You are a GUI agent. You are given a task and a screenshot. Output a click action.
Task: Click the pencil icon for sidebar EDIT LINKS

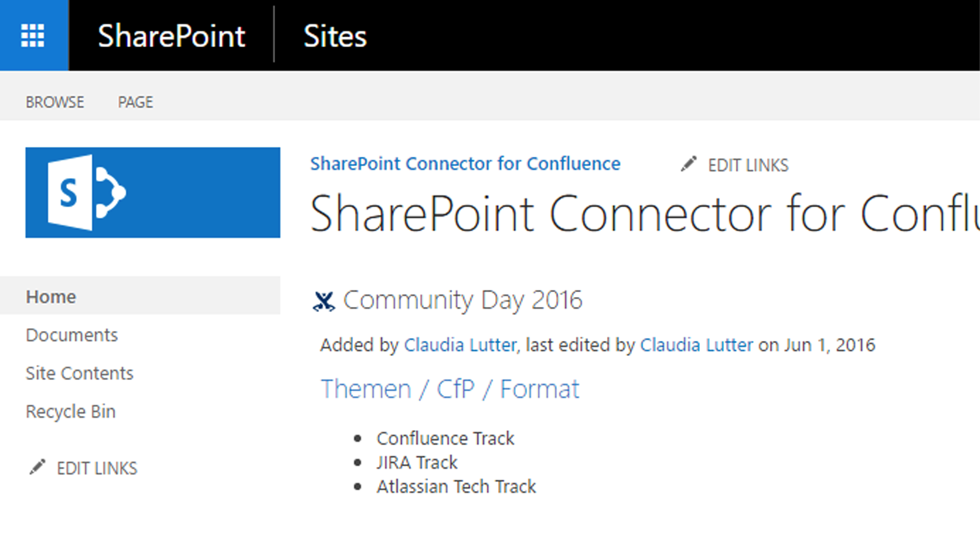point(38,467)
